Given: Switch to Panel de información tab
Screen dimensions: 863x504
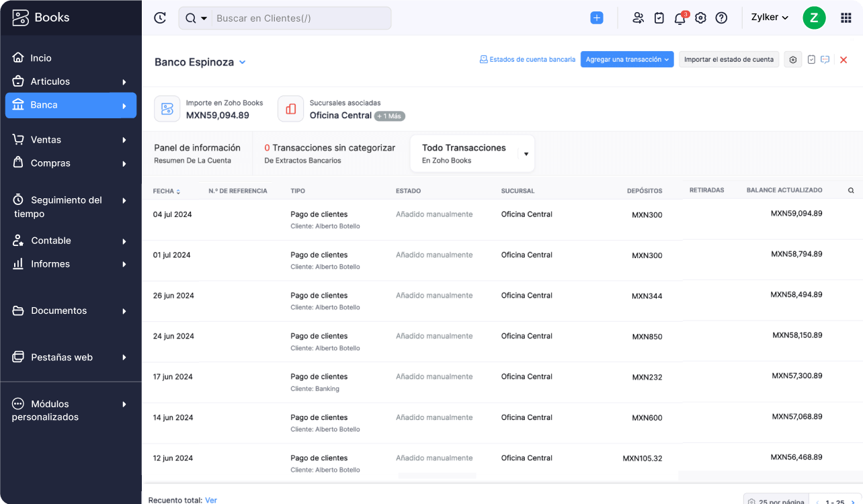Looking at the screenshot, I should pyautogui.click(x=197, y=153).
